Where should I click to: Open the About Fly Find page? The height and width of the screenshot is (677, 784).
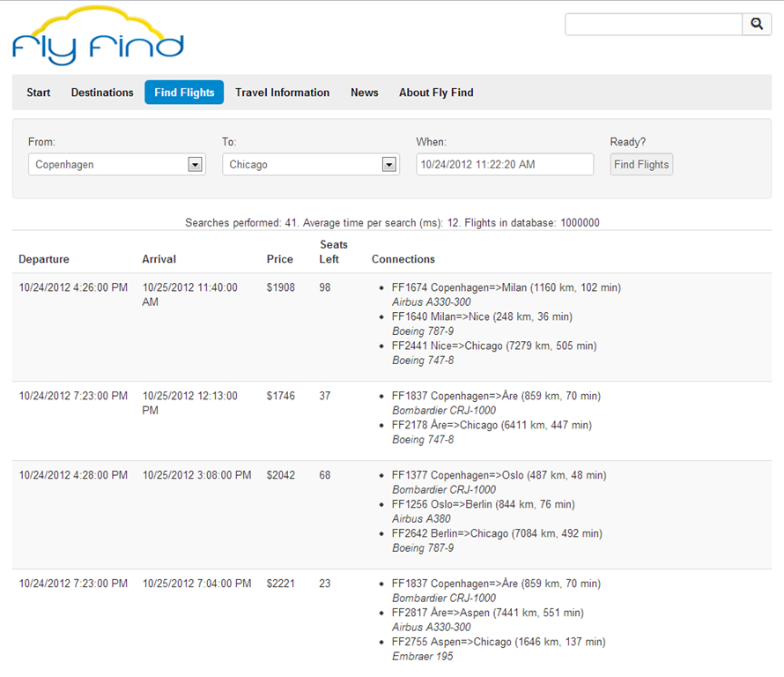(x=436, y=93)
